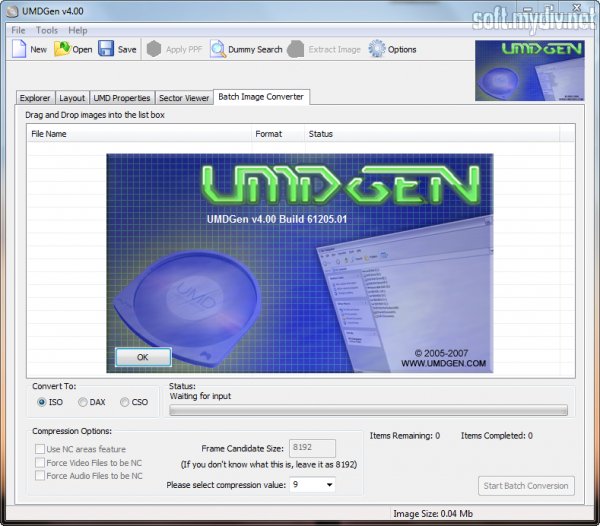Open the File menu
The height and width of the screenshot is (526, 600).
(18, 30)
